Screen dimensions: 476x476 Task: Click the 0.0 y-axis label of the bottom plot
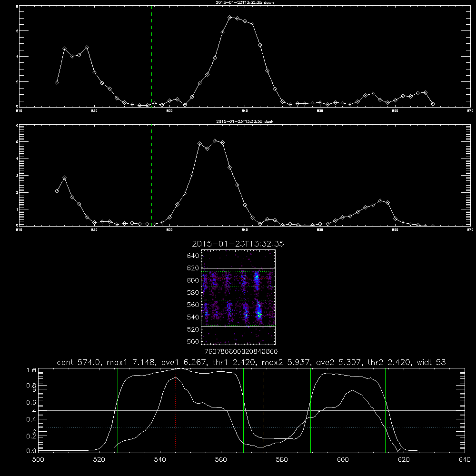coord(31,451)
